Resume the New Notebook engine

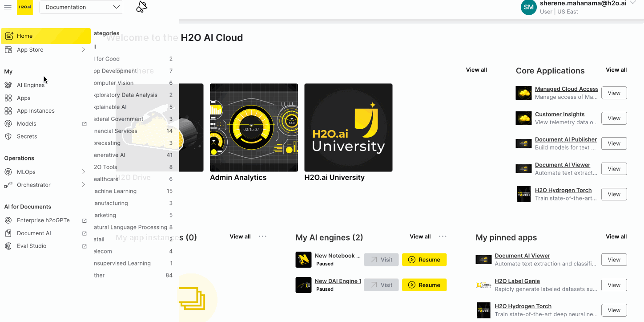click(424, 260)
